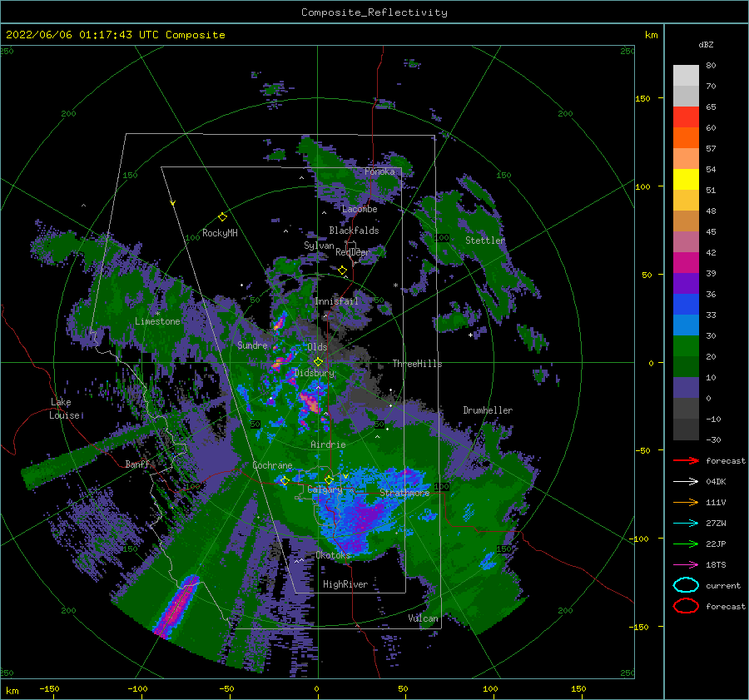
Task: Pick the bright green 20-30 dBZ swatch
Action: point(686,346)
